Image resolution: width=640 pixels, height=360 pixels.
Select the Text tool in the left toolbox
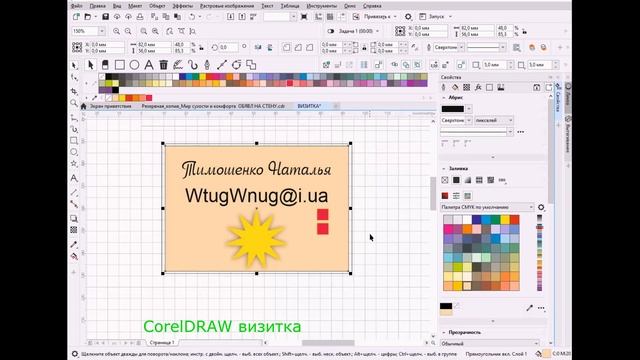pyautogui.click(x=74, y=178)
